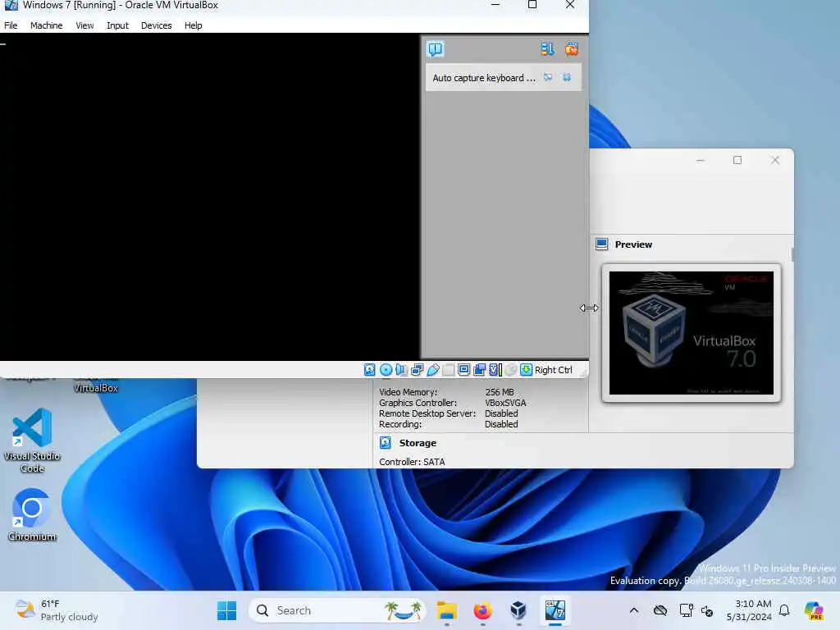Click the optical disk status icon
Screen dimensions: 840x630
(386, 370)
